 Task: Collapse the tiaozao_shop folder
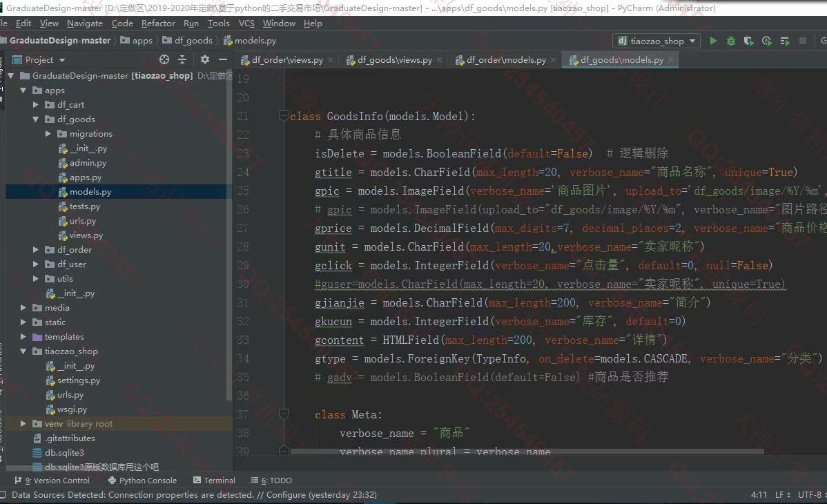[x=23, y=351]
